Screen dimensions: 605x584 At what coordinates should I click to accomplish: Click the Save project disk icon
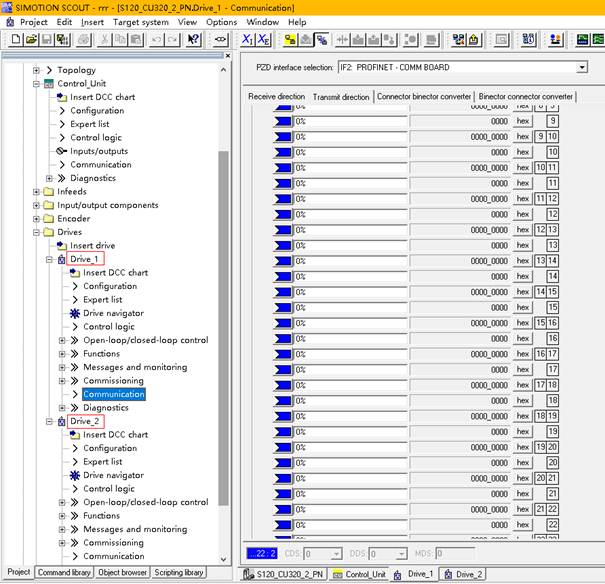47,40
